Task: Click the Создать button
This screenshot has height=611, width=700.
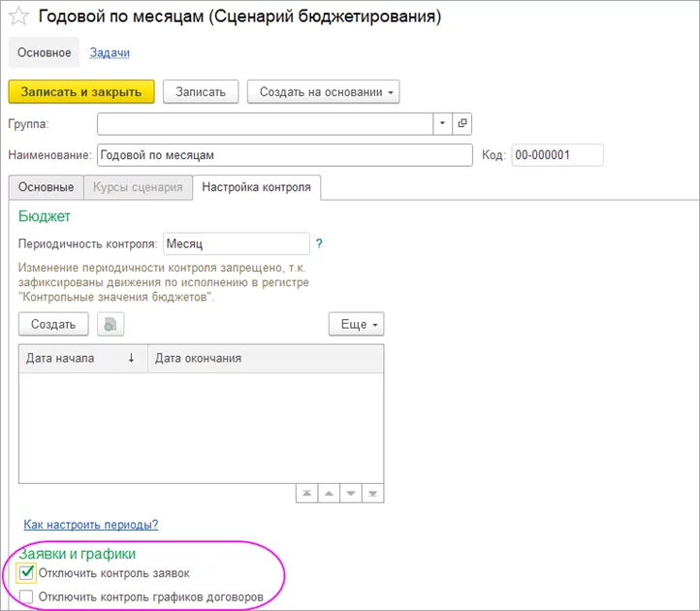Action: pos(53,324)
